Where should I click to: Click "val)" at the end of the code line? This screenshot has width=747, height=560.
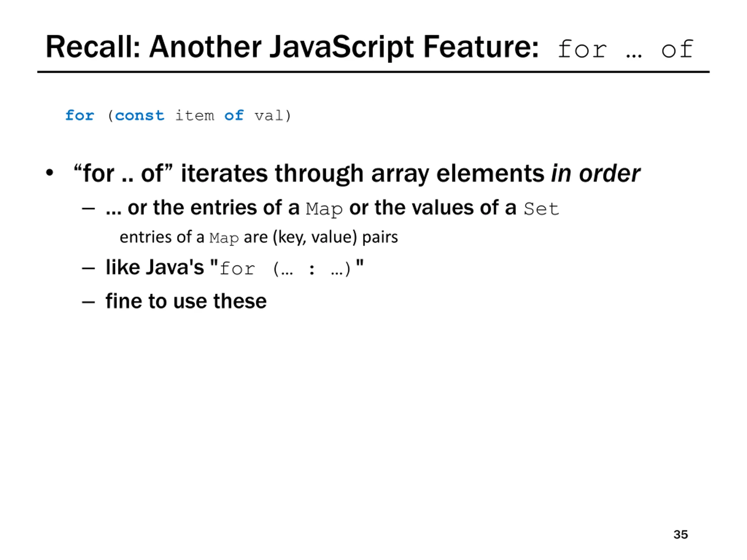(x=273, y=116)
